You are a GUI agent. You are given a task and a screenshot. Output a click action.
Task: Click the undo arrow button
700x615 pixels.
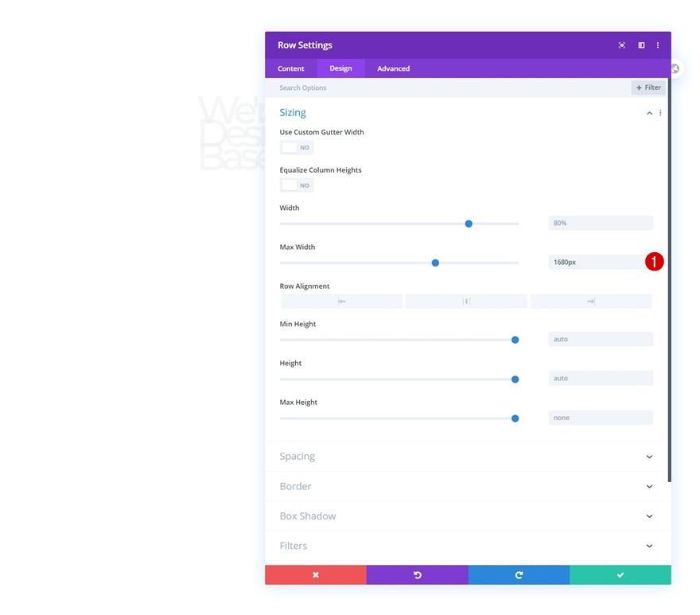point(418,574)
